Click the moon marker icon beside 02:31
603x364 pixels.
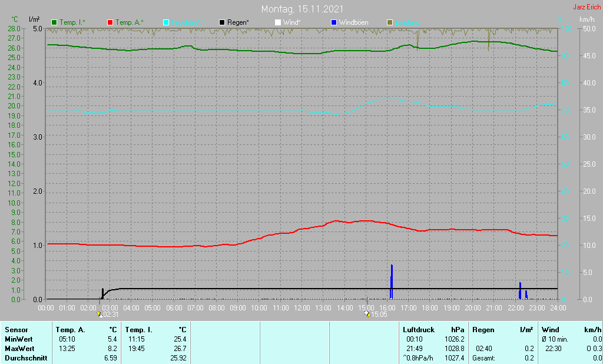100,314
